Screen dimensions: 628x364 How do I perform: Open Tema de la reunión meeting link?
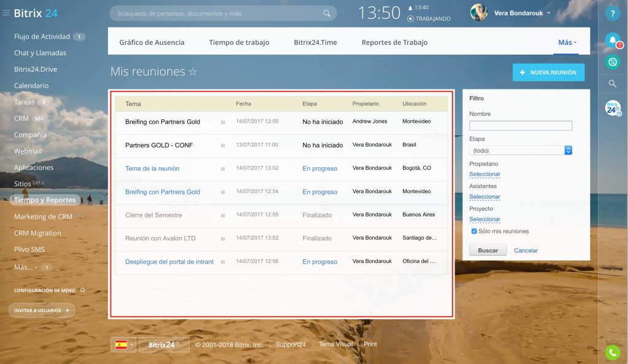[152, 169]
